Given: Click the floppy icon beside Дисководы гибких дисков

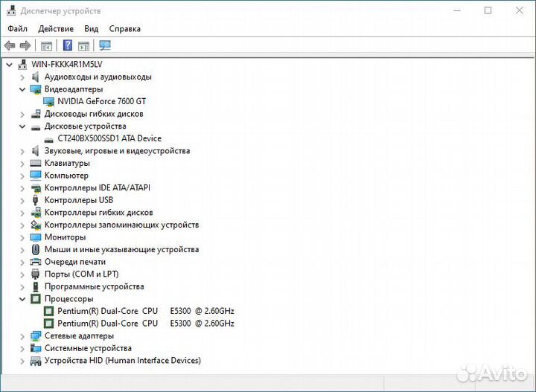Looking at the screenshot, I should tap(36, 114).
